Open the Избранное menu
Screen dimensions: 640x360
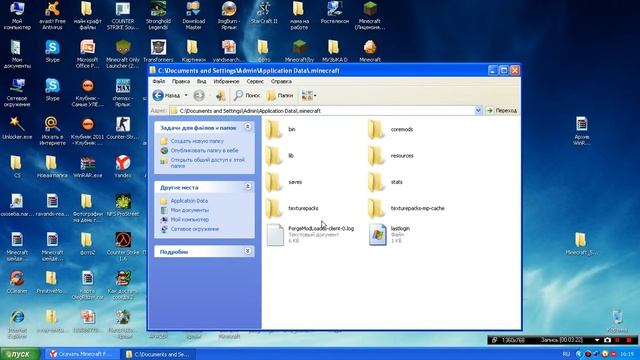(226, 81)
